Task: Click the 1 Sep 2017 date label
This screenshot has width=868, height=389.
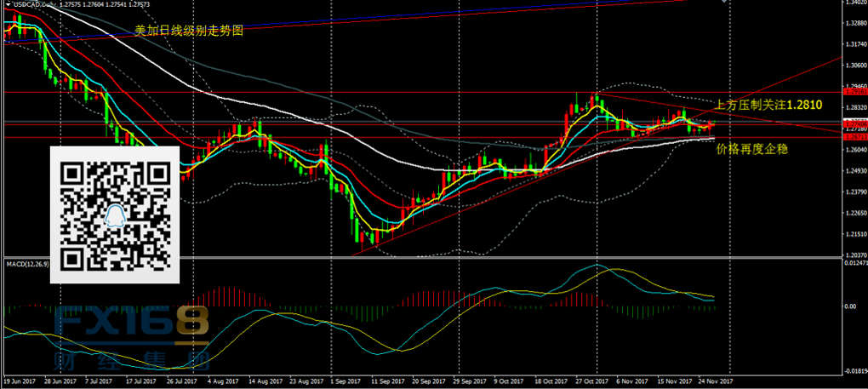Action: 345,384
